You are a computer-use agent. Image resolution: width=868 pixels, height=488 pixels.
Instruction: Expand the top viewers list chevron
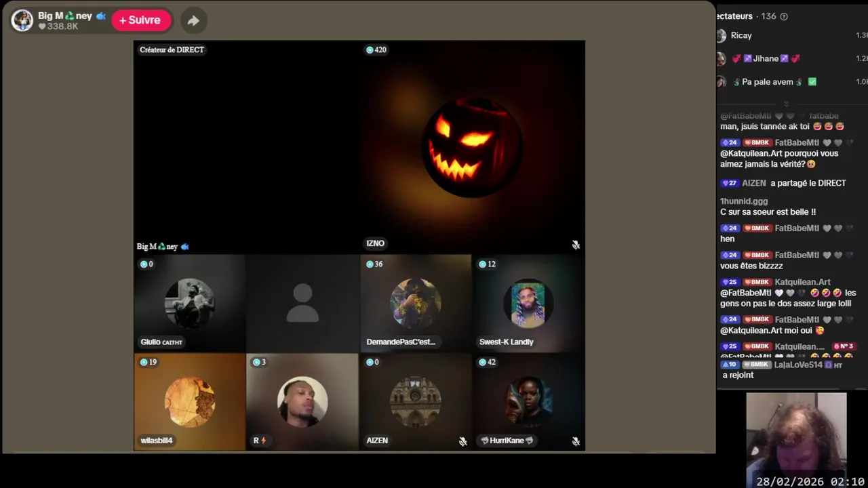point(786,104)
